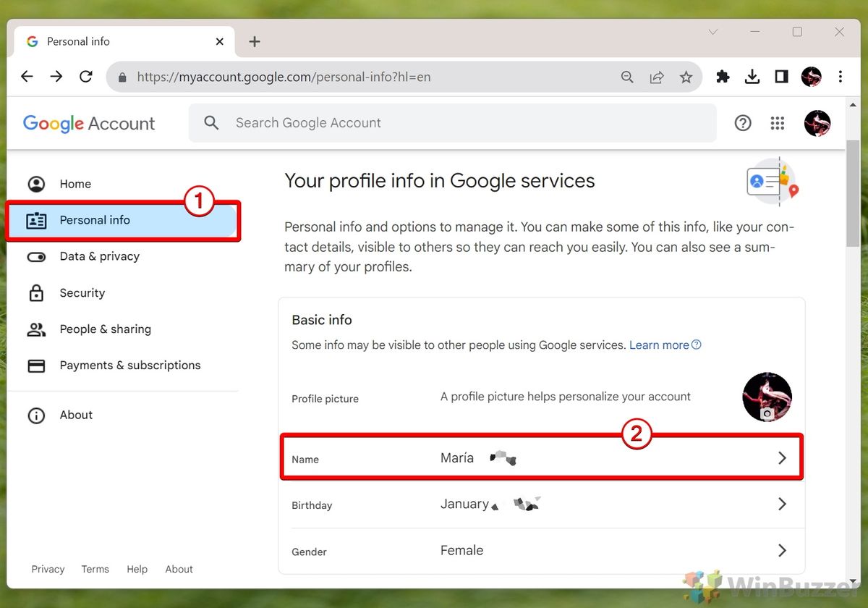Screen dimensions: 868x608
Task: Open browser Downloads
Action: (x=752, y=77)
